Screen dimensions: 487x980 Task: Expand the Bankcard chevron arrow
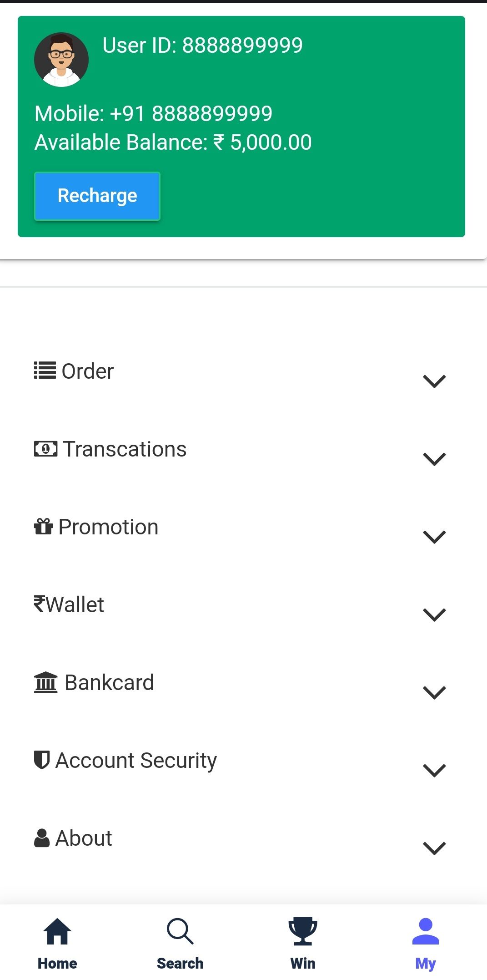(x=434, y=692)
